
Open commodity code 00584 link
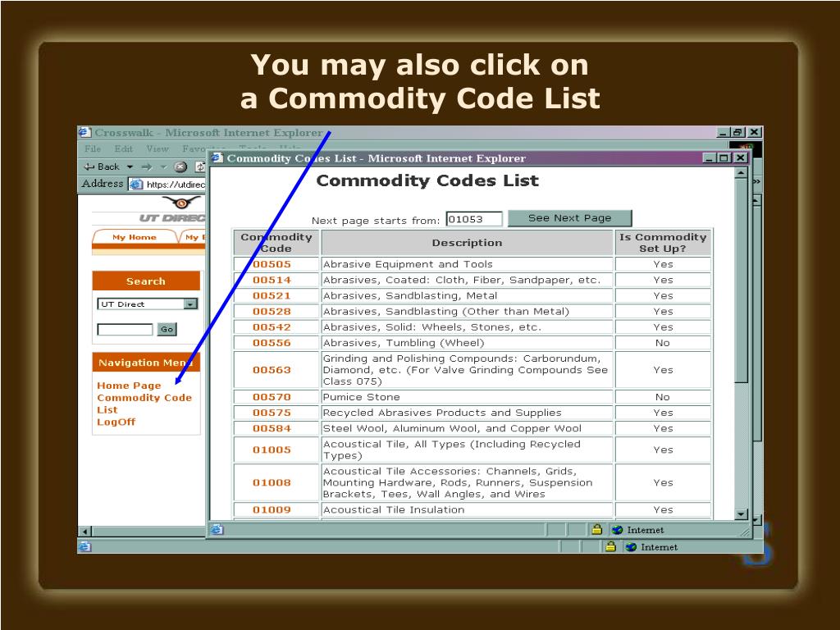pos(272,428)
